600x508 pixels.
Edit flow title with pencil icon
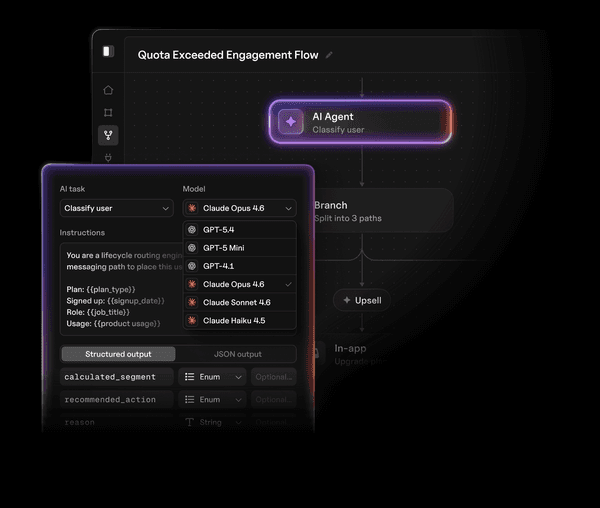click(x=329, y=55)
